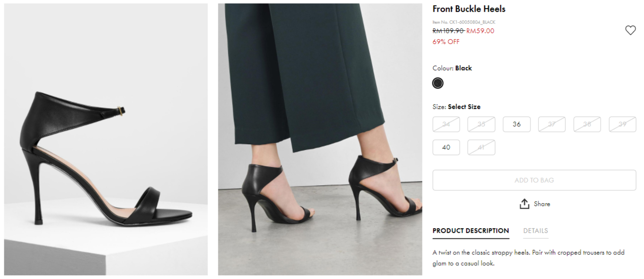Click the Front Buckle Heels title

pos(469,9)
